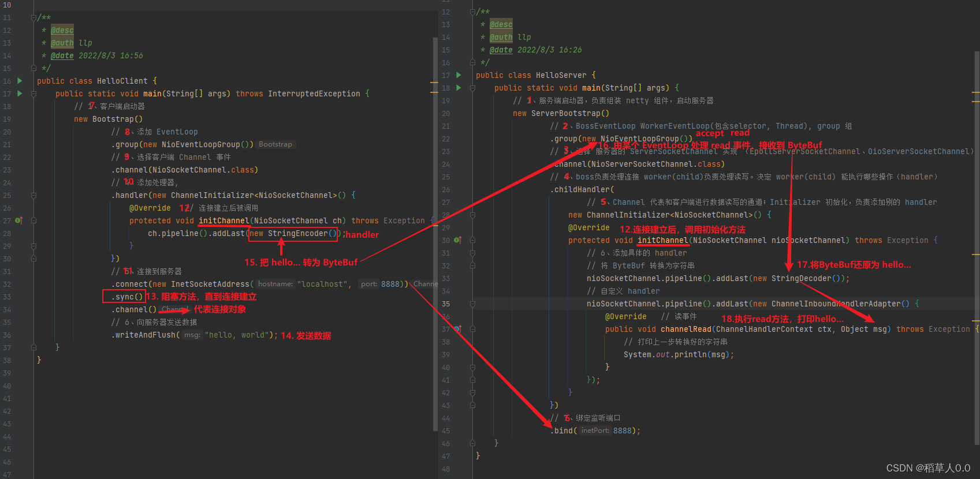Open override marker beside HelloClient initChannel

point(18,220)
